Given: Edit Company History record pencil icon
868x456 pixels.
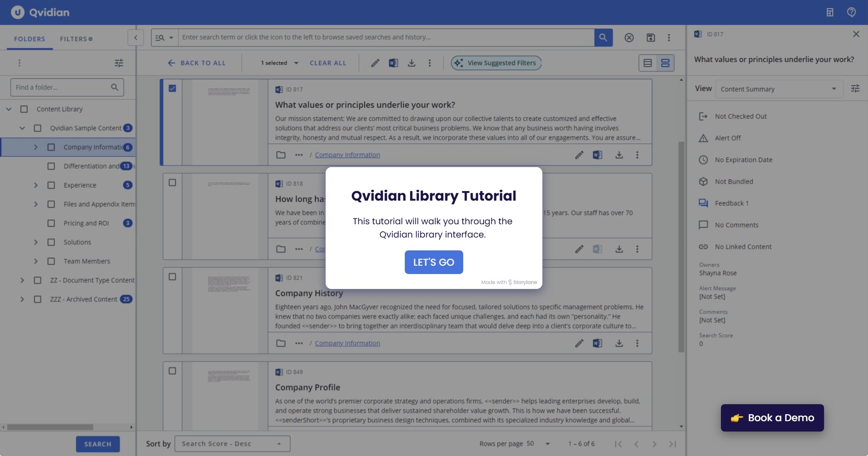Looking at the screenshot, I should [x=579, y=343].
